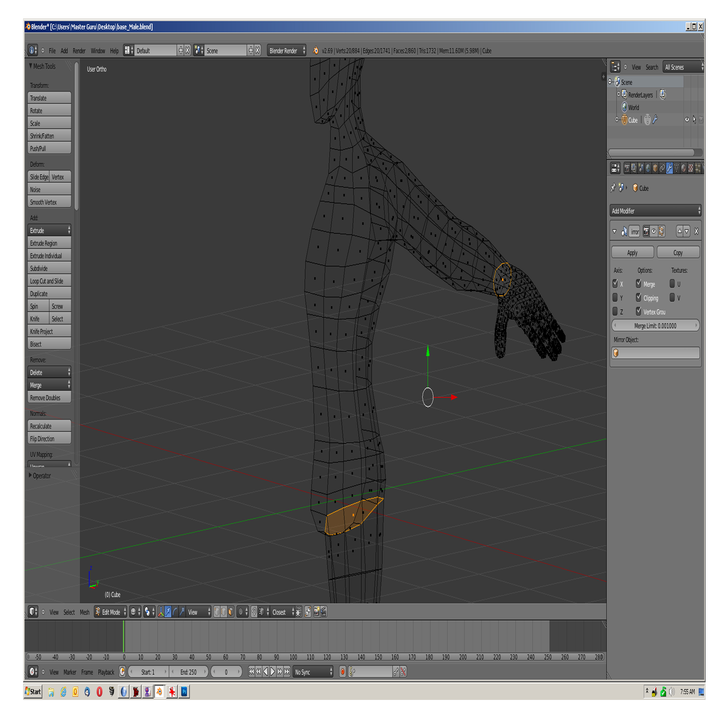Open the World properties globe tab

click(x=648, y=168)
